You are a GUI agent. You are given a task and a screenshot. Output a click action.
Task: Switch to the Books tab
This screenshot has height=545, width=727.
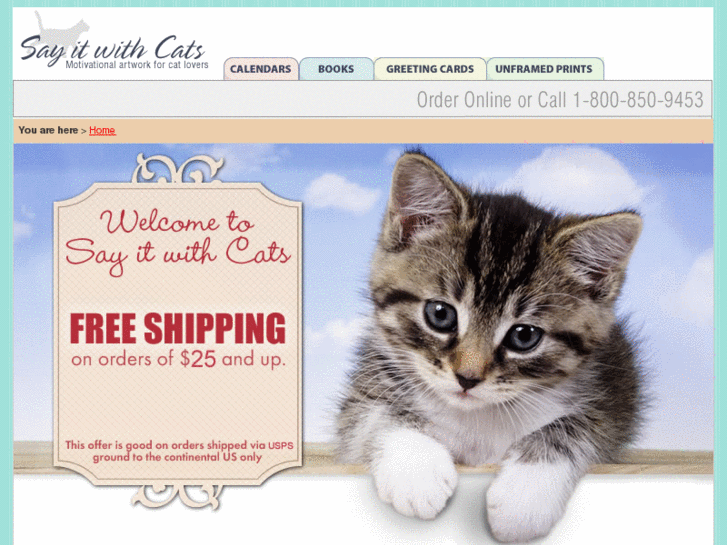pos(336,69)
